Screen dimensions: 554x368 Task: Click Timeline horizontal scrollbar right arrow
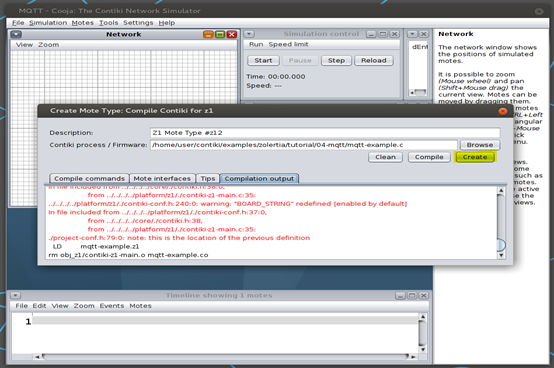click(413, 357)
